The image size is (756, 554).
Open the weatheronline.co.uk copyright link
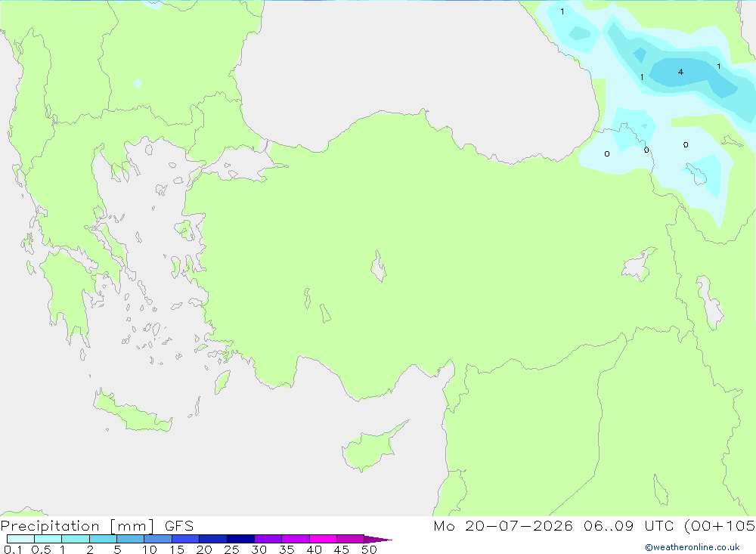click(692, 547)
